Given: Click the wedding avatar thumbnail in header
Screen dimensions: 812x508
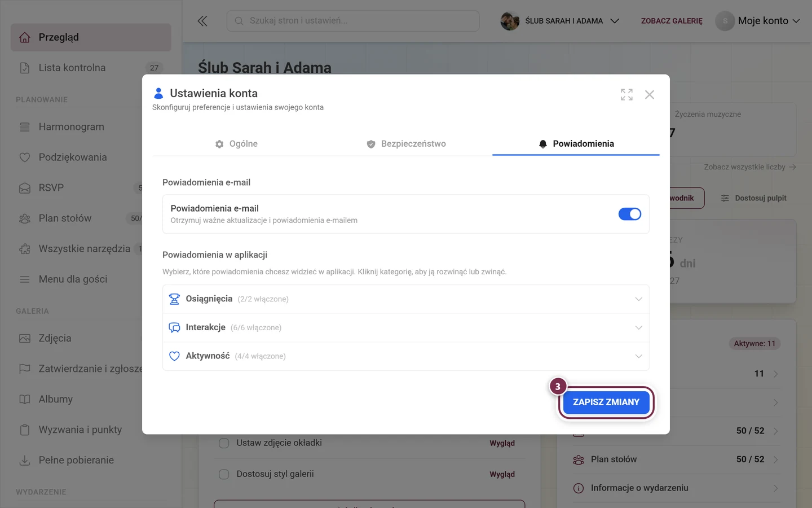Looking at the screenshot, I should tap(510, 21).
